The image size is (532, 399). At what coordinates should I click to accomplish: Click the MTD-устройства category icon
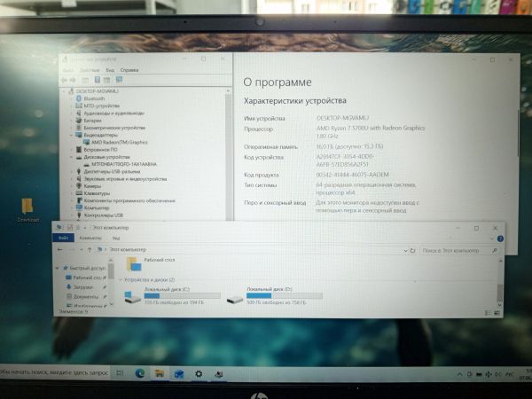(x=79, y=106)
